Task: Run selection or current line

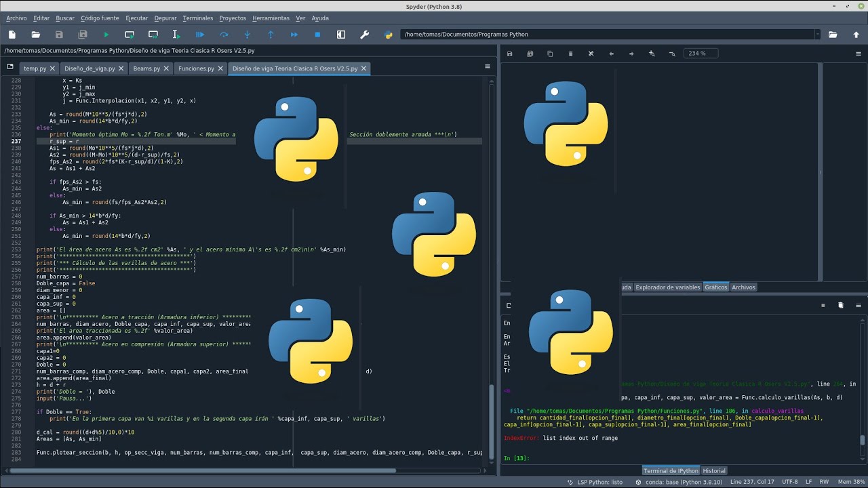Action: pos(176,35)
